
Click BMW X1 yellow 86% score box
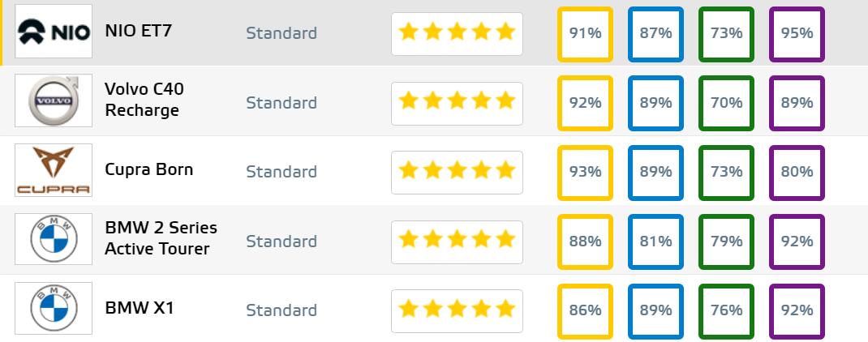tap(585, 310)
